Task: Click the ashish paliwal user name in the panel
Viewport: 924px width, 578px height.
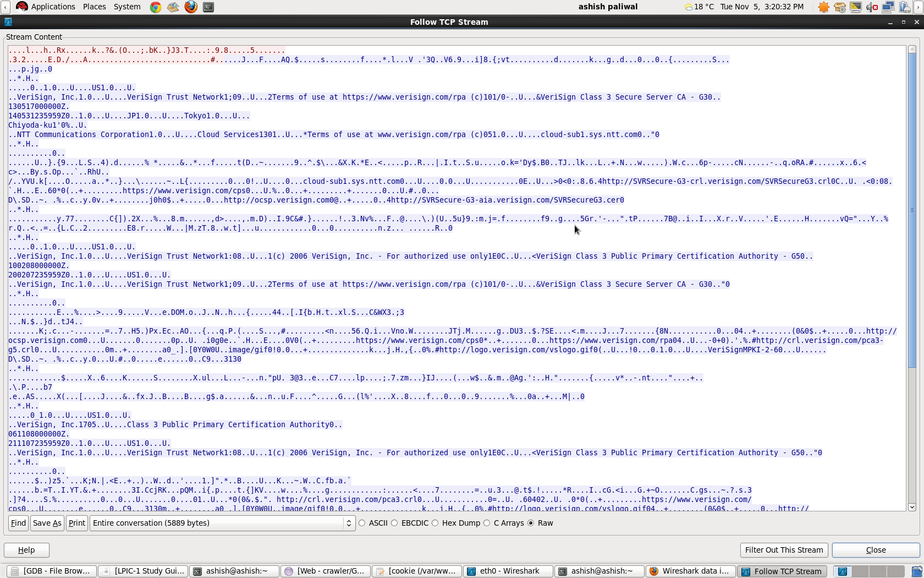Action: pyautogui.click(x=608, y=7)
